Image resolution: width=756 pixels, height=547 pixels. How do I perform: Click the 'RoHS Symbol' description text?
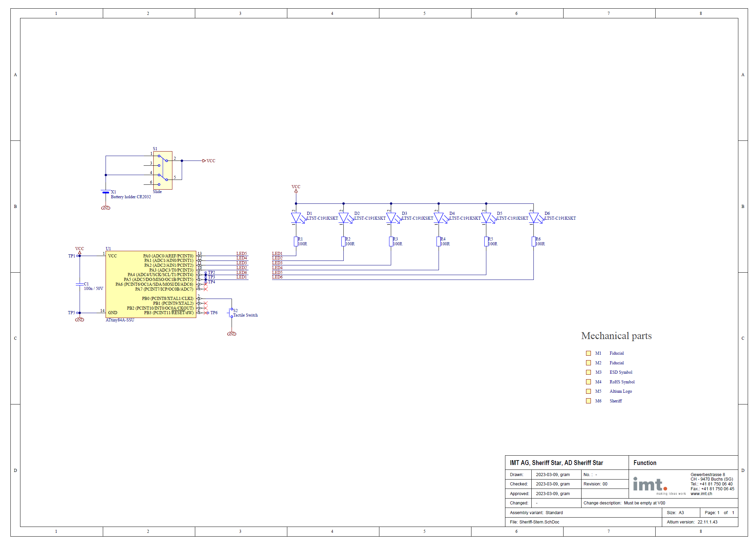pyautogui.click(x=622, y=382)
